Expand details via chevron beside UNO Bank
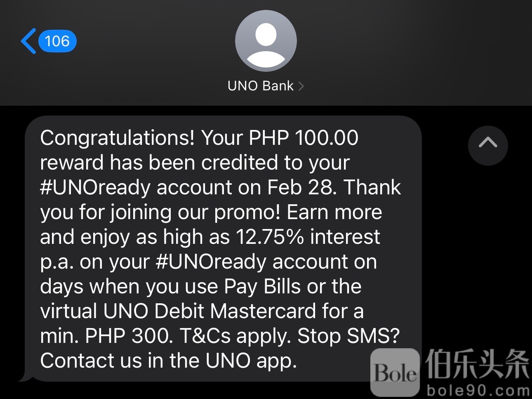532x399 pixels. coord(301,86)
